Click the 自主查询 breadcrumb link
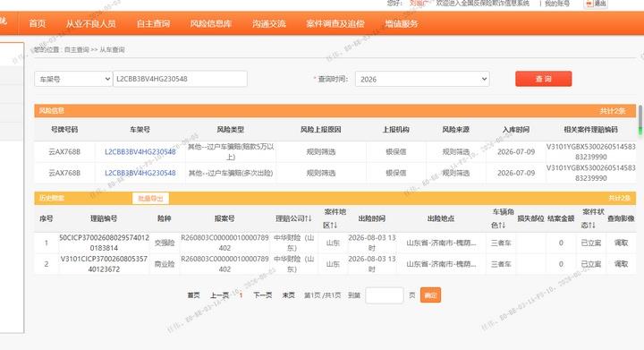644x350 pixels. 76,50
